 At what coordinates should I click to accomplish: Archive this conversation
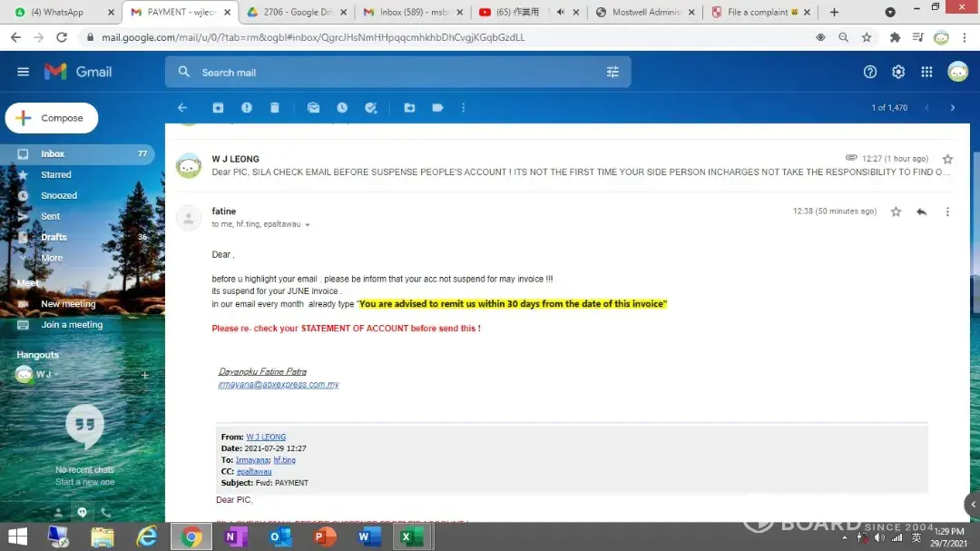tap(218, 108)
